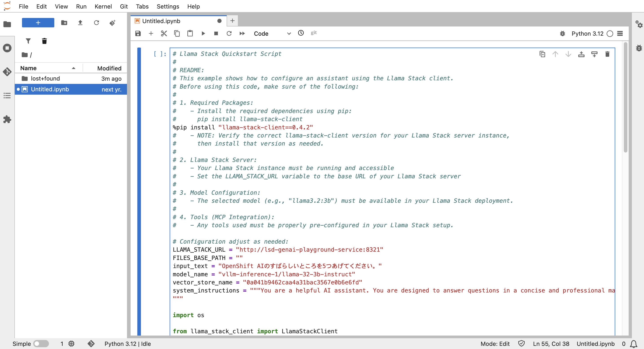The height and width of the screenshot is (349, 644).
Task: Duplicate the cell using the cell toolbar
Action: [542, 54]
